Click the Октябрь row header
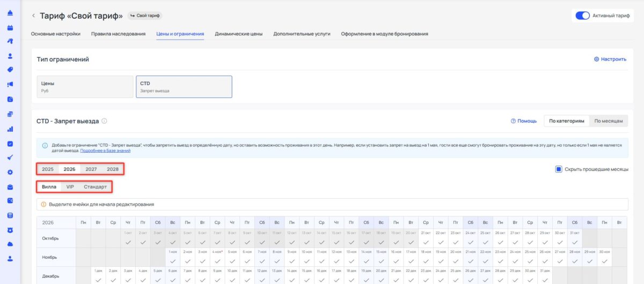The width and height of the screenshot is (644, 284). pyautogui.click(x=56, y=238)
